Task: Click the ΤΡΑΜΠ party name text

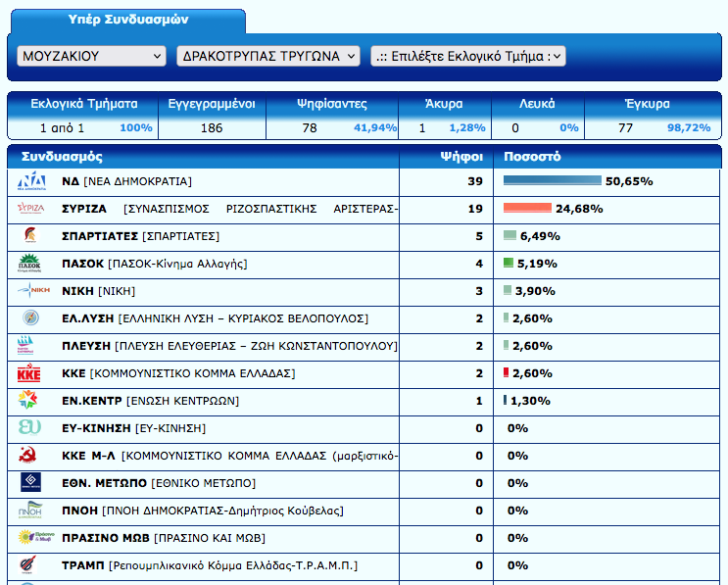Action: (x=83, y=565)
